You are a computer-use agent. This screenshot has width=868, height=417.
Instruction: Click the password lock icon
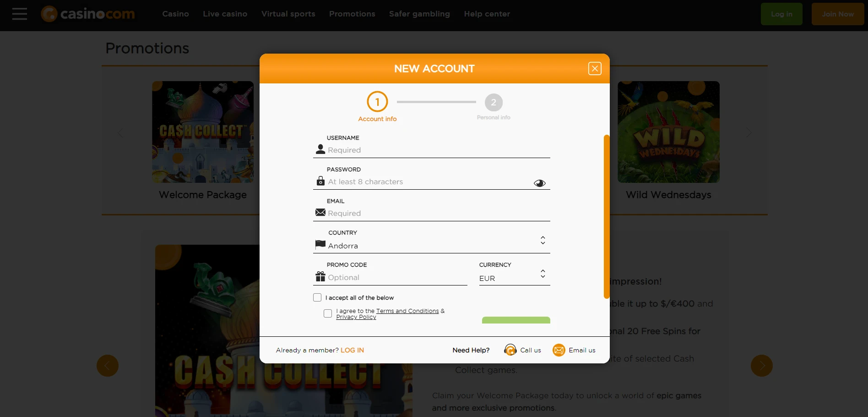(320, 181)
